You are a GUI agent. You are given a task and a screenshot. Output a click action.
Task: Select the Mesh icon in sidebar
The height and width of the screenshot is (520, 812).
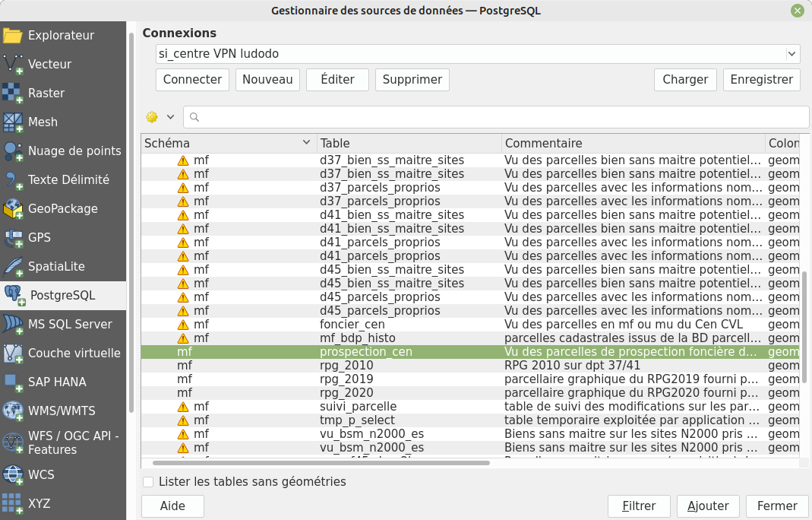(13, 122)
